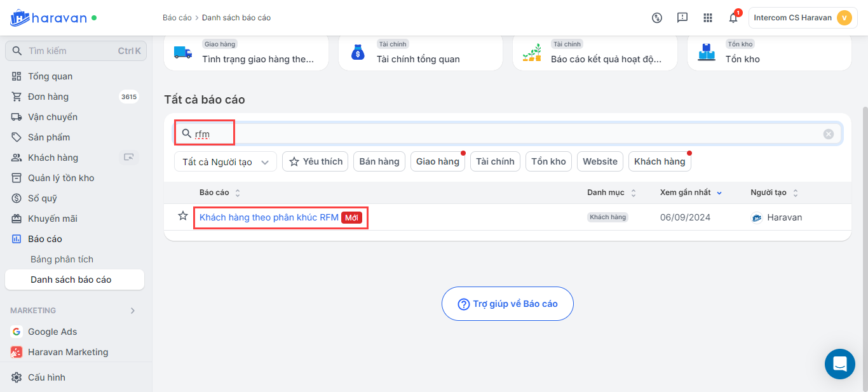Open the apps grid icon

[x=708, y=18]
